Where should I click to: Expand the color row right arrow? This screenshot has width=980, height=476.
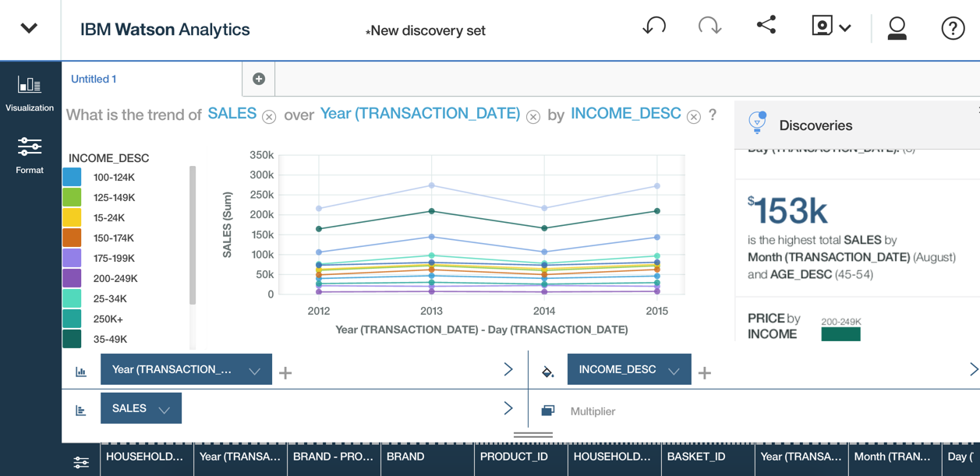coord(974,369)
